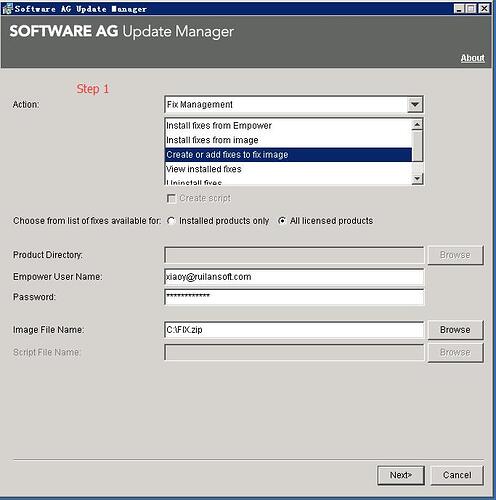This screenshot has width=496, height=500.
Task: Close the Update Manager window
Action: pos(484,9)
